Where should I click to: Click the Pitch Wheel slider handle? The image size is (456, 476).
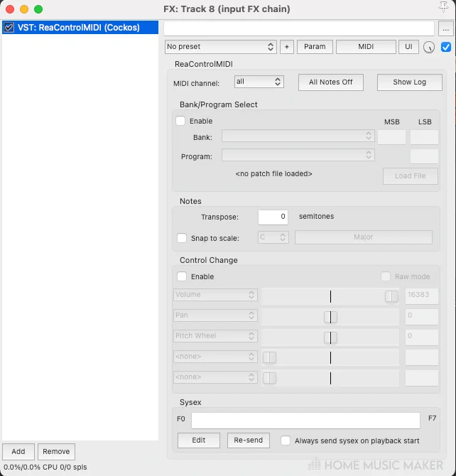pos(330,337)
